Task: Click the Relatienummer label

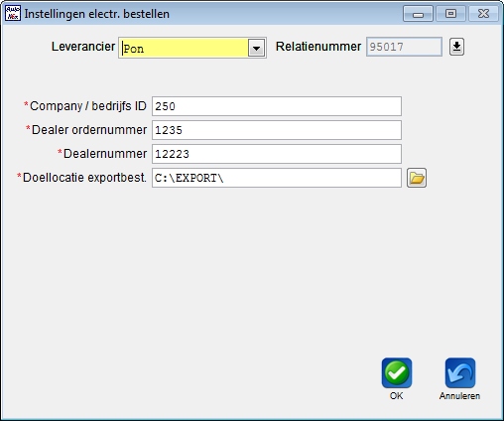Action: [318, 47]
